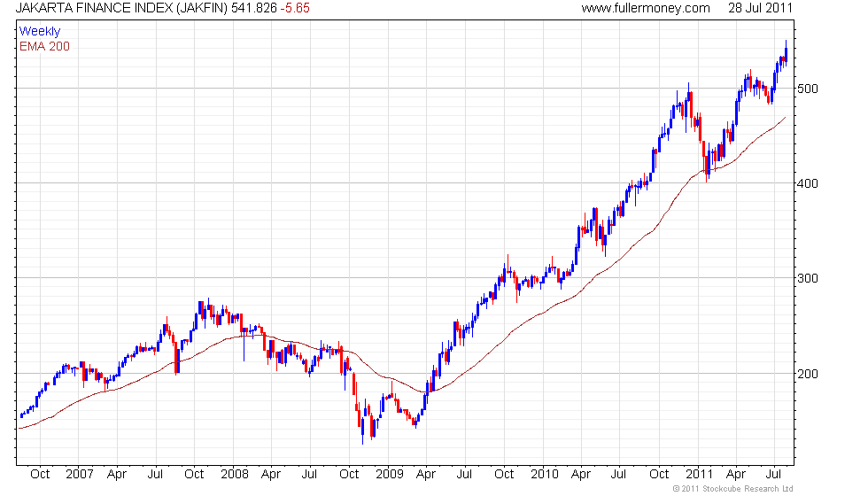This screenshot has height=496, width=868.
Task: Select the red EMA 200 legend label
Action: pos(45,46)
